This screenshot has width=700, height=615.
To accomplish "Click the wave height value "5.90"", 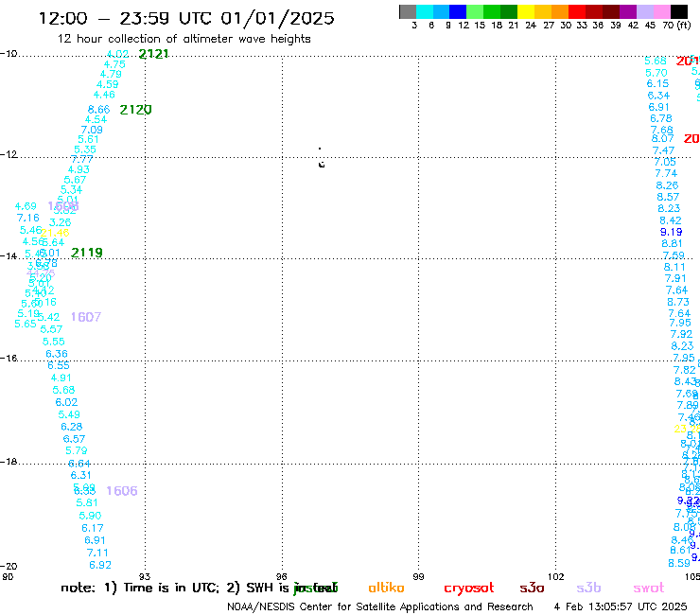I will point(90,516).
